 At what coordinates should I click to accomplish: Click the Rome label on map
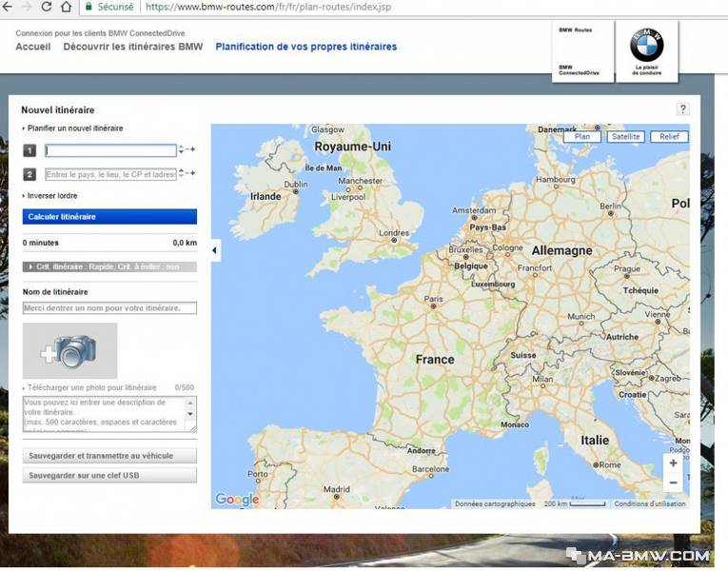(610, 464)
